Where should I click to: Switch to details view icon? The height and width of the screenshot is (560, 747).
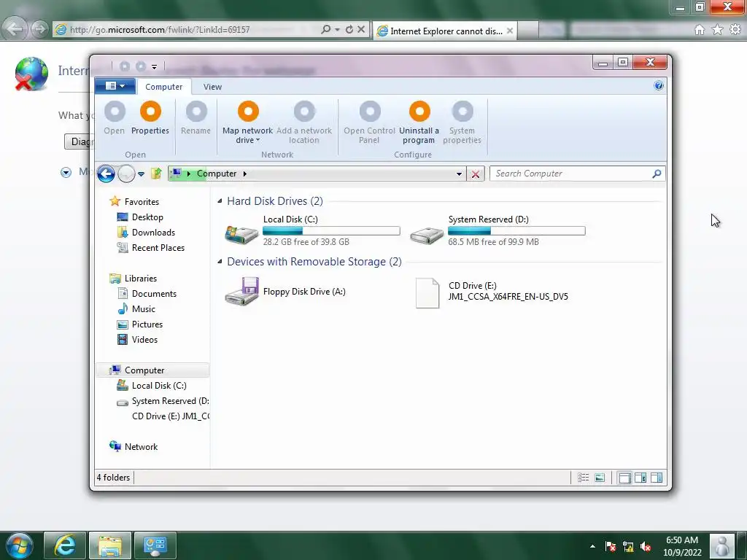[583, 478]
